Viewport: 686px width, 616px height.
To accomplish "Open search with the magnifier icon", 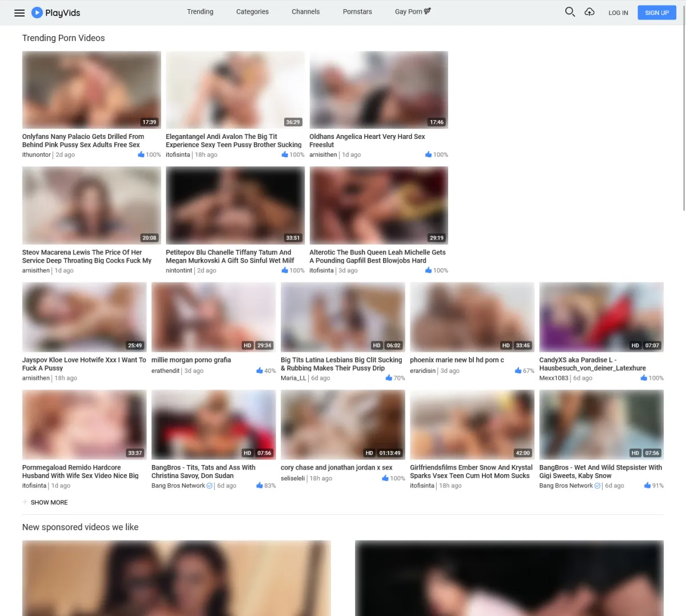I will pos(569,12).
